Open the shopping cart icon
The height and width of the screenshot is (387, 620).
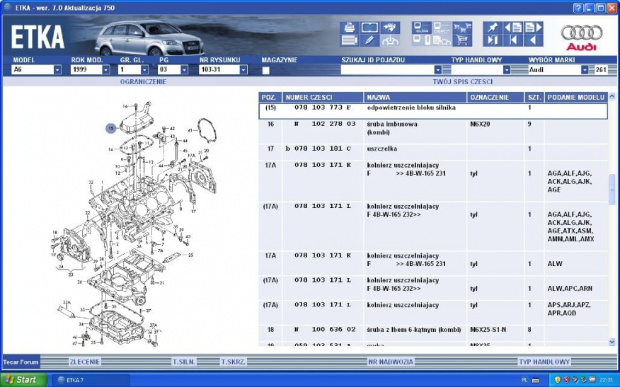click(x=462, y=40)
